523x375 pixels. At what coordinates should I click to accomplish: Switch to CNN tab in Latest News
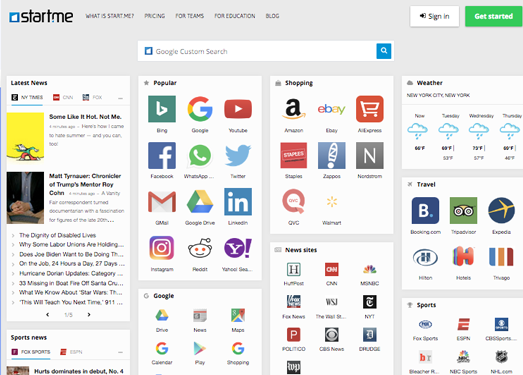coord(63,97)
